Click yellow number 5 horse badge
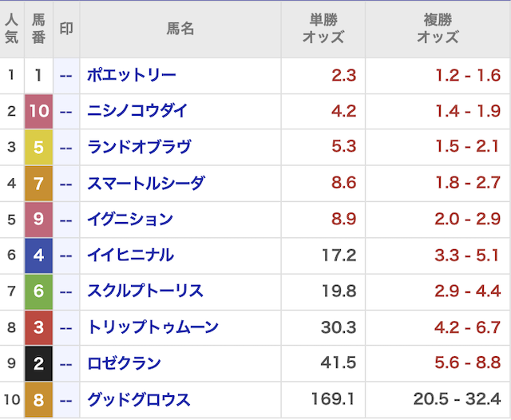Image resolution: width=511 pixels, height=420 pixels. pos(39,148)
